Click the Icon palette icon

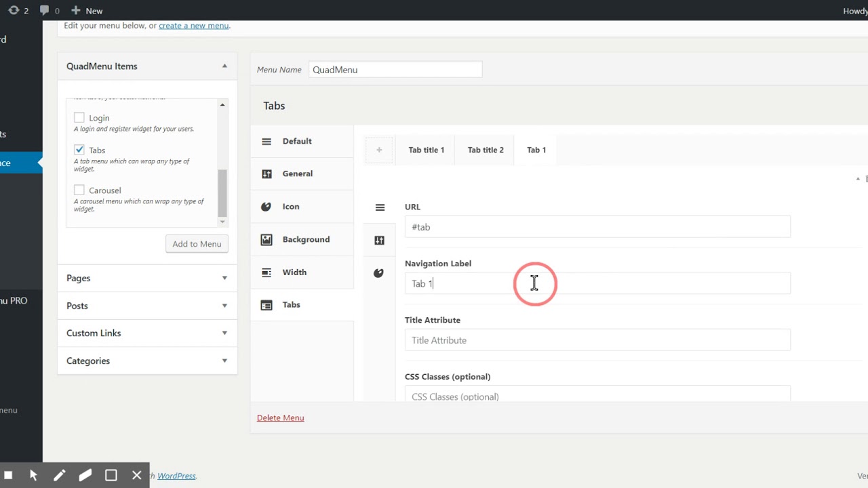tap(267, 207)
